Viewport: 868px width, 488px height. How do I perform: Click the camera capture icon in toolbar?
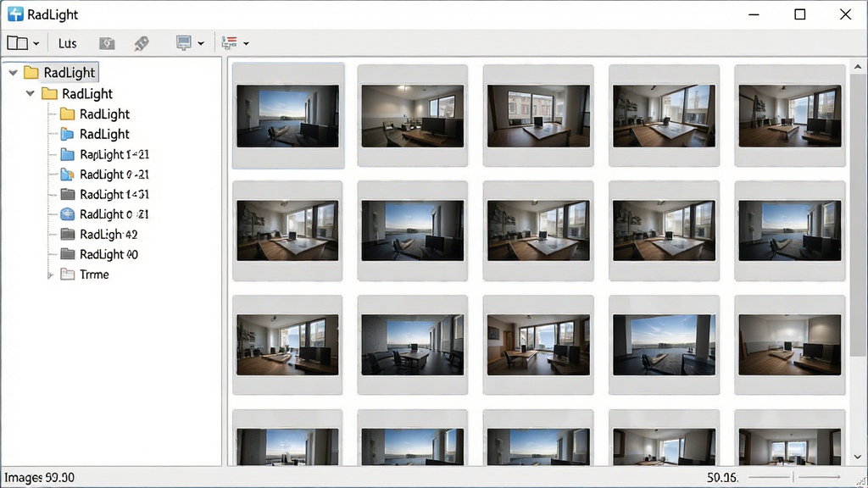[x=107, y=44]
